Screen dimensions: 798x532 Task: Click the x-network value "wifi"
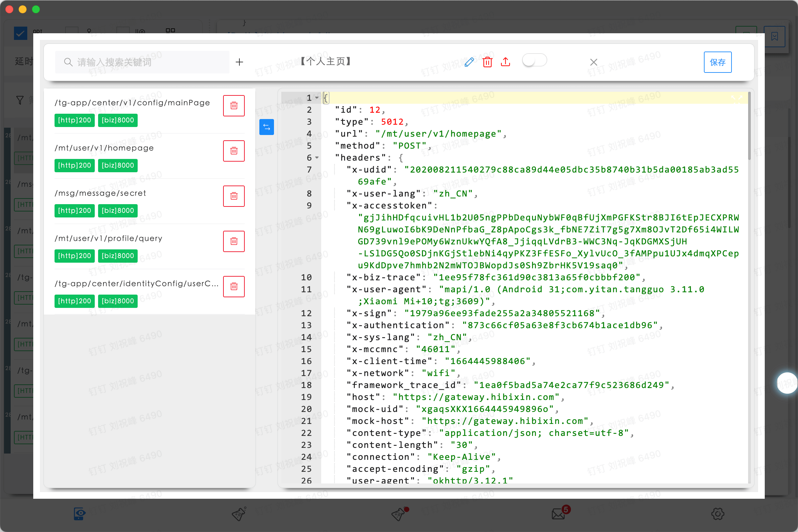tap(438, 373)
